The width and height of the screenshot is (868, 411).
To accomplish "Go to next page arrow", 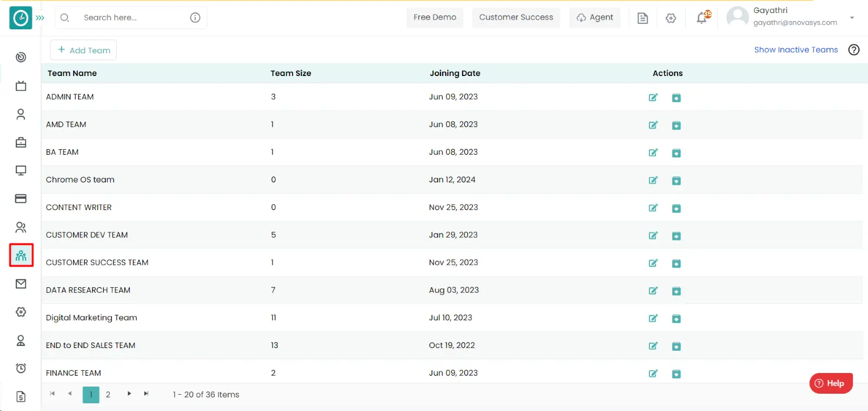I will 129,394.
